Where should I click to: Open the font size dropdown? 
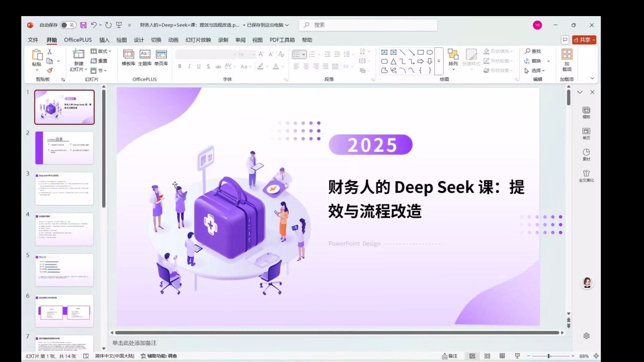click(253, 54)
